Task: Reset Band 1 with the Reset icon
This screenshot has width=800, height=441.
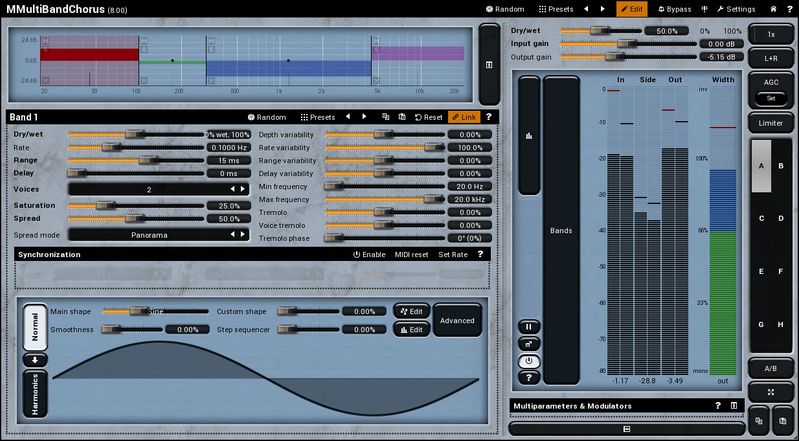Action: pyautogui.click(x=429, y=117)
